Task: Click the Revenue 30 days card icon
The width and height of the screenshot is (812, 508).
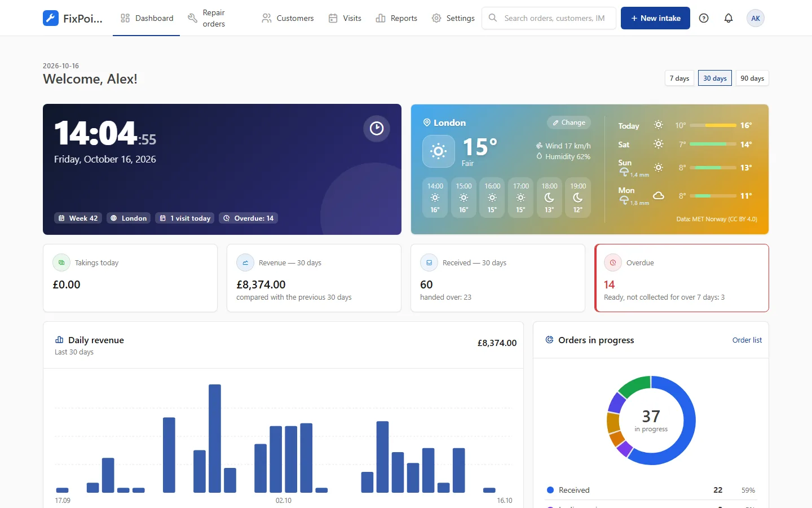Action: tap(245, 262)
